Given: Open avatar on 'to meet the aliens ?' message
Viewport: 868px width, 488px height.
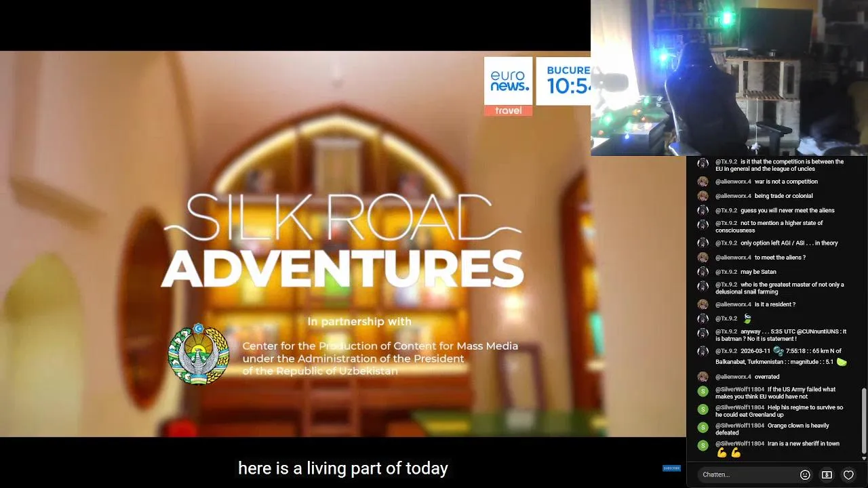Looking at the screenshot, I should click(703, 258).
